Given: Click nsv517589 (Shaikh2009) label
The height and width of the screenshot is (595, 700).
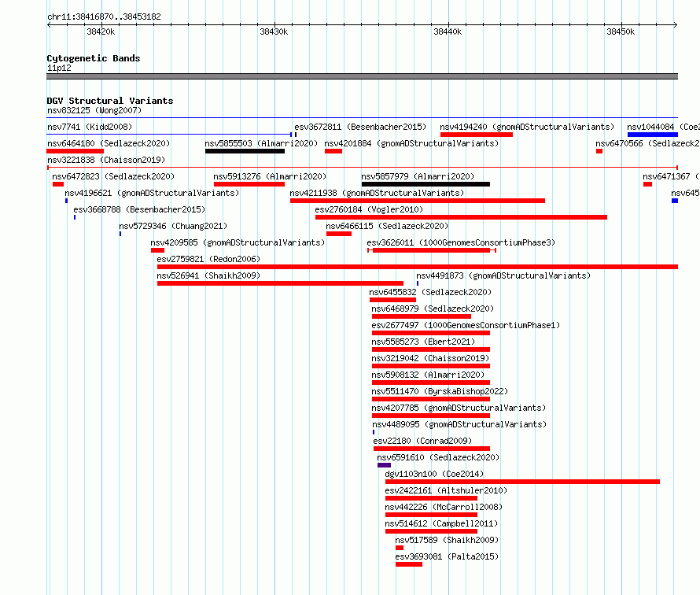Looking at the screenshot, I should click(447, 540).
